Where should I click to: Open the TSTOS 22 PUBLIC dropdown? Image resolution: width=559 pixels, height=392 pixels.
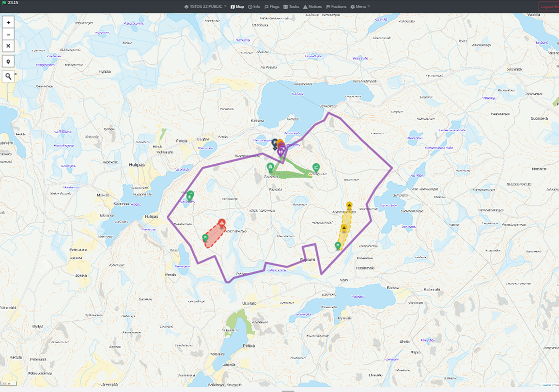(x=205, y=6)
